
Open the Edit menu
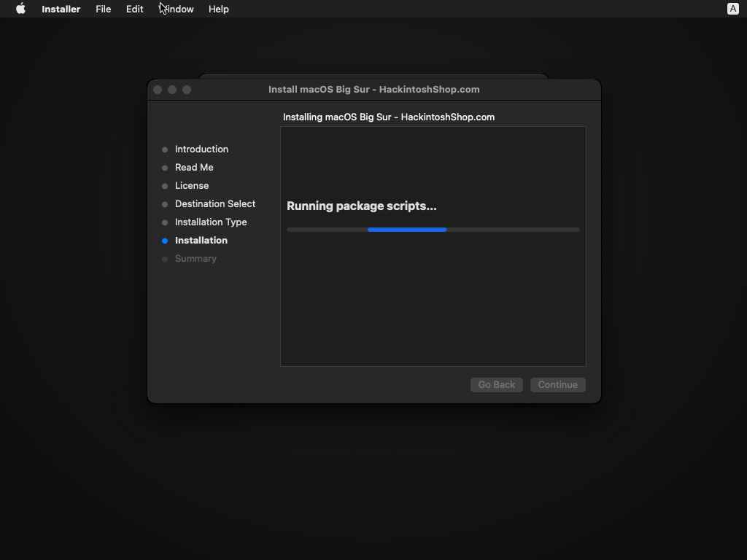pyautogui.click(x=134, y=9)
